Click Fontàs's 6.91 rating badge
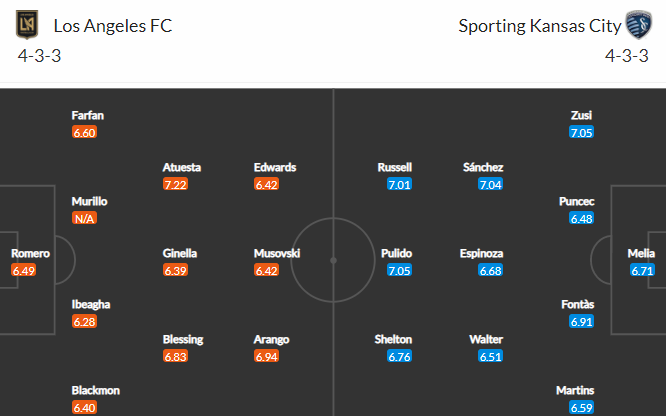This screenshot has height=416, width=666. (x=581, y=322)
